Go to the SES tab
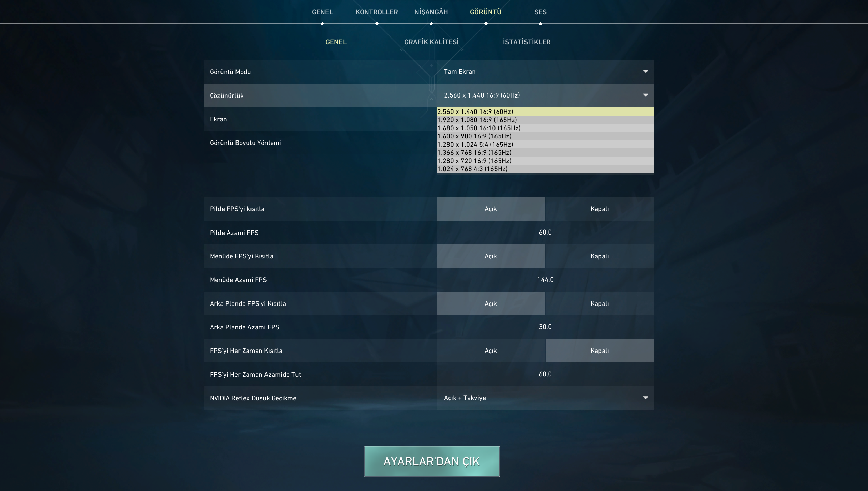The width and height of the screenshot is (868, 491). point(540,12)
